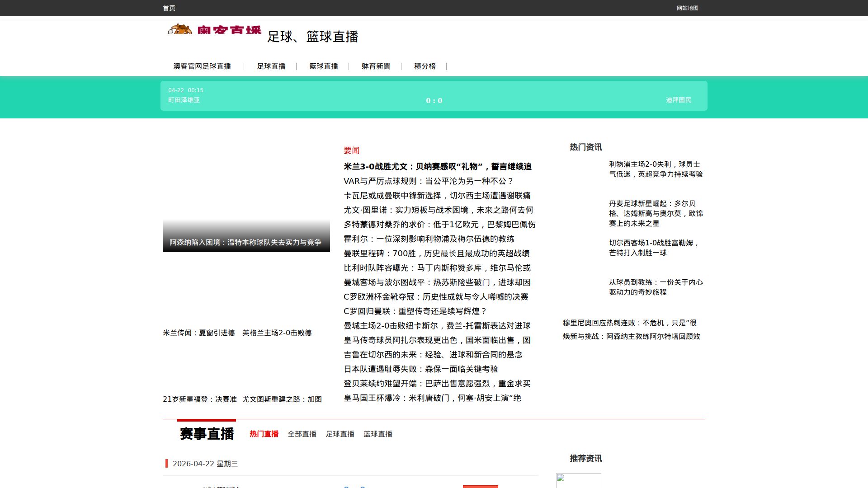Image resolution: width=868 pixels, height=488 pixels.
Task: Click featured slide caption 阿森纳陷入困境
Action: coord(245,243)
